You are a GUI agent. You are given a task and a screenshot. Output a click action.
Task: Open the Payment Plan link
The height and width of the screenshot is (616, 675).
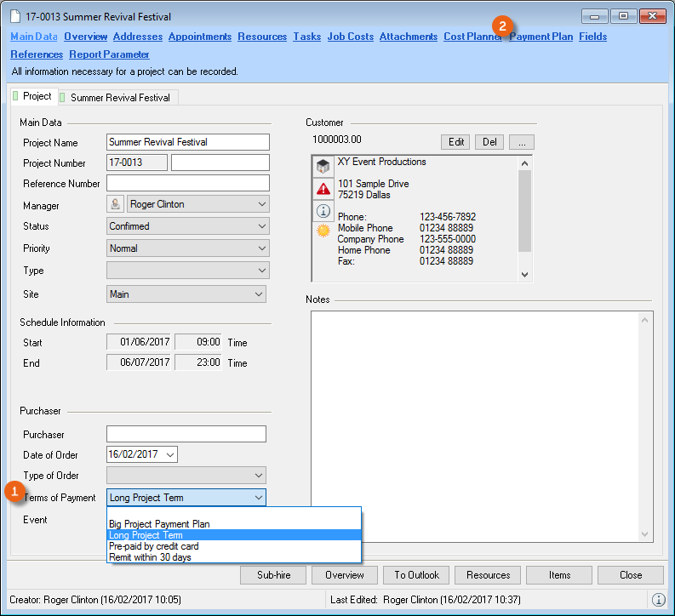(541, 37)
